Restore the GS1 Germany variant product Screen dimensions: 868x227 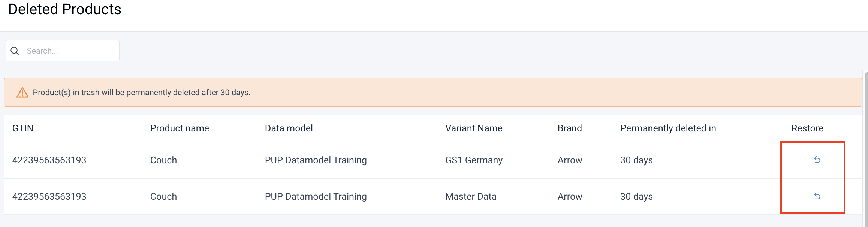(x=817, y=160)
